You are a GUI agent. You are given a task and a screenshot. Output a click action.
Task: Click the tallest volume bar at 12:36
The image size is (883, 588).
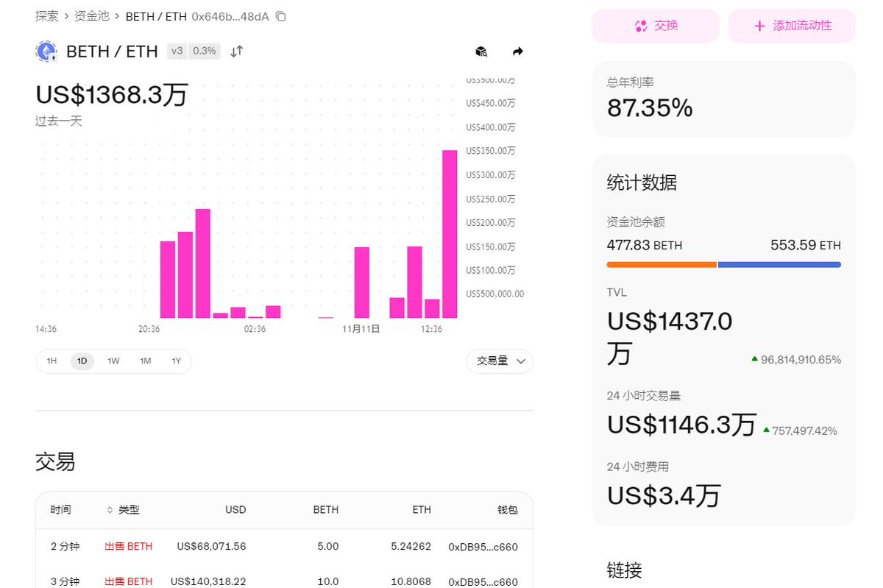(450, 234)
